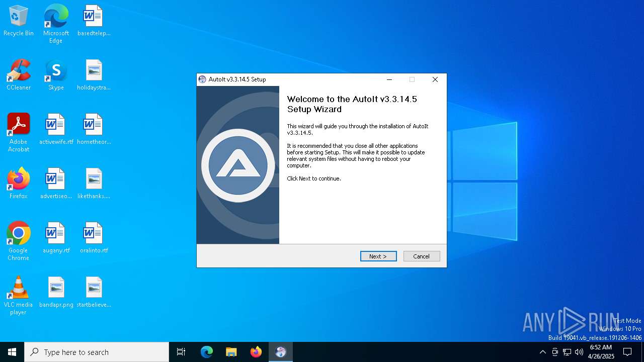Open Edge from the taskbar
The image size is (644, 362).
207,352
